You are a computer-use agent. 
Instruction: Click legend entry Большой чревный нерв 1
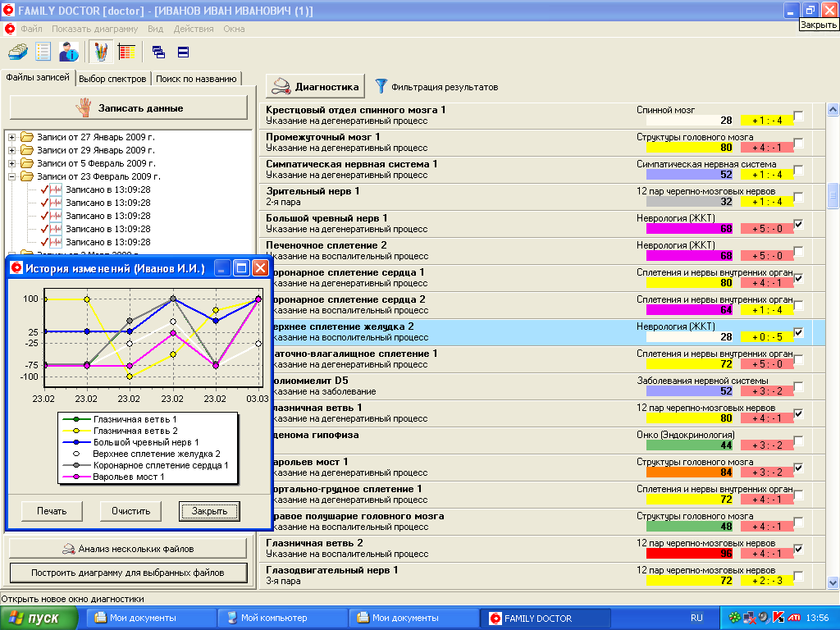click(x=146, y=442)
